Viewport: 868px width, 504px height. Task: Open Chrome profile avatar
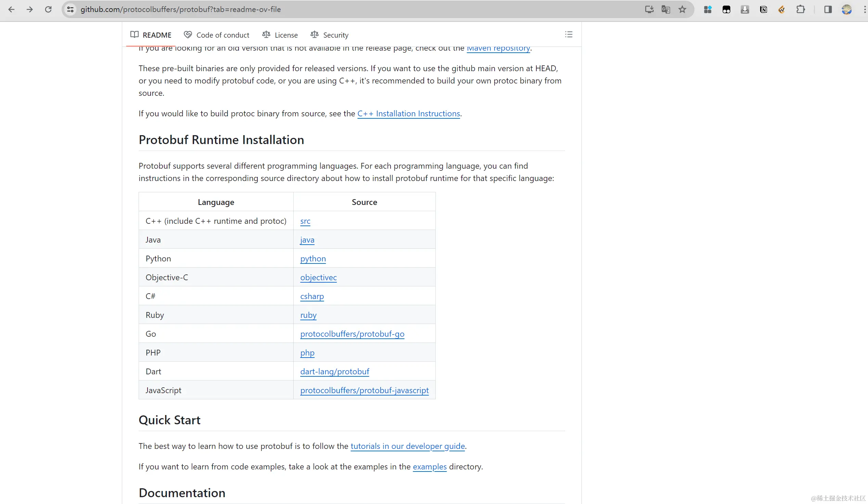tap(847, 9)
